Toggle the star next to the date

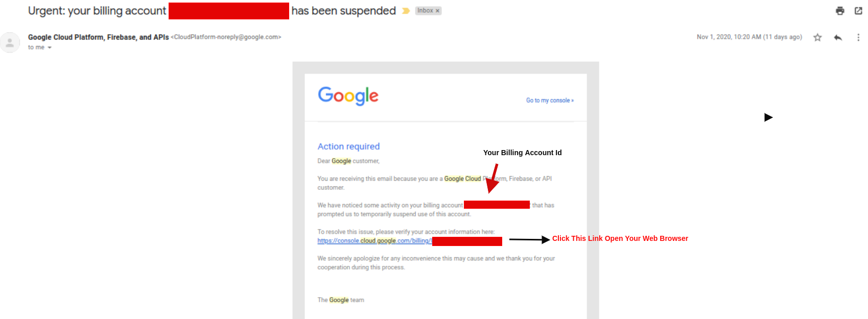[817, 37]
